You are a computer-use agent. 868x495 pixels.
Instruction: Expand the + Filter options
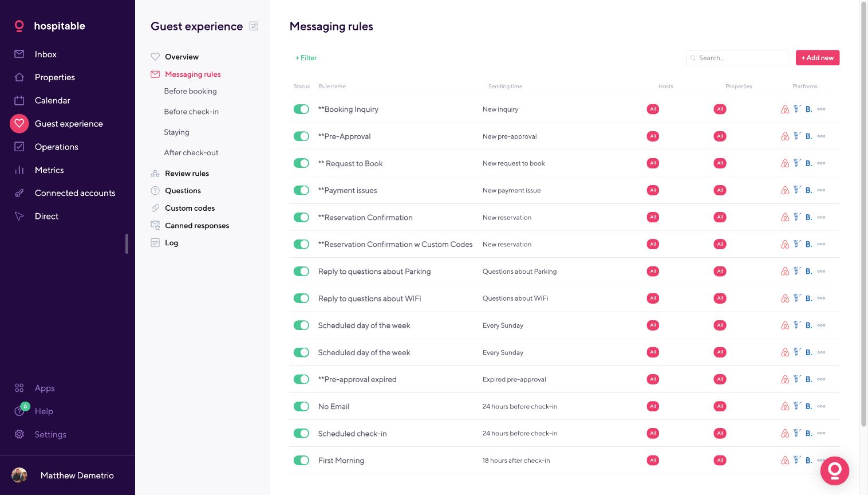(306, 58)
